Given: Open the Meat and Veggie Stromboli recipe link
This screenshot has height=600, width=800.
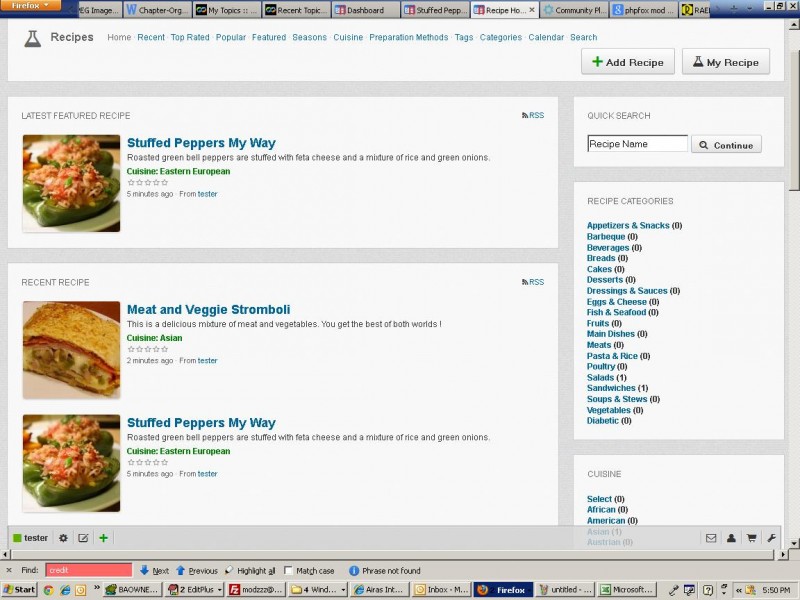Looking at the screenshot, I should [208, 310].
